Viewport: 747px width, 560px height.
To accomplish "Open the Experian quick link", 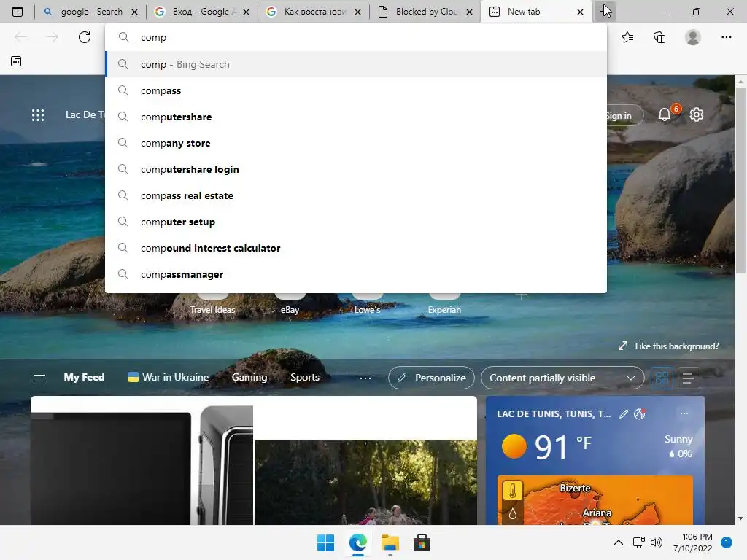I will (x=444, y=309).
